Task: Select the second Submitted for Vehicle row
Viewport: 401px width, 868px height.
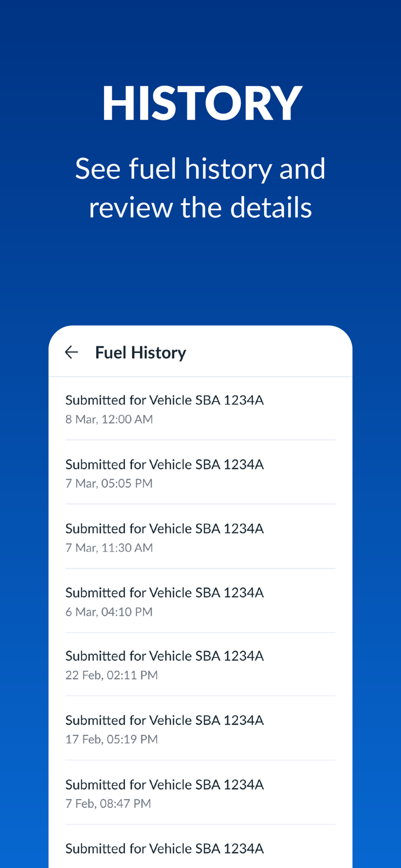Action: tap(165, 464)
